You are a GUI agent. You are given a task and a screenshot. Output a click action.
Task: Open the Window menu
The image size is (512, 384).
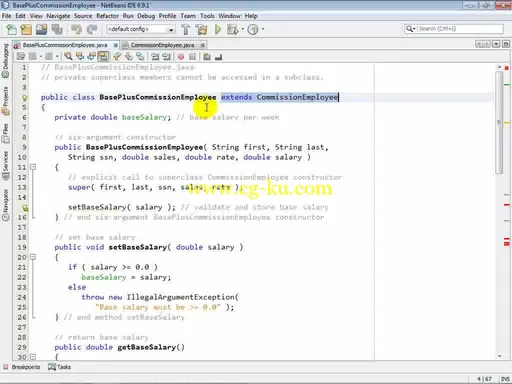pyautogui.click(x=229, y=16)
